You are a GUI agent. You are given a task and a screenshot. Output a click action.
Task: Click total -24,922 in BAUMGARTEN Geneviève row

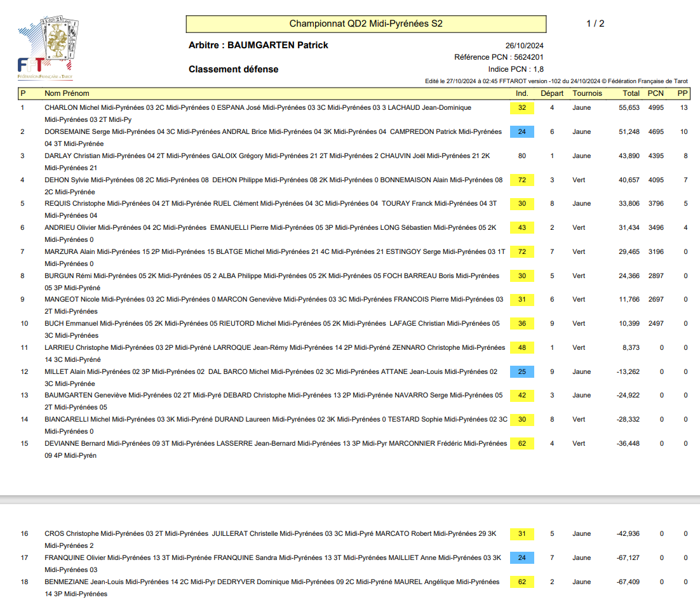(x=628, y=396)
